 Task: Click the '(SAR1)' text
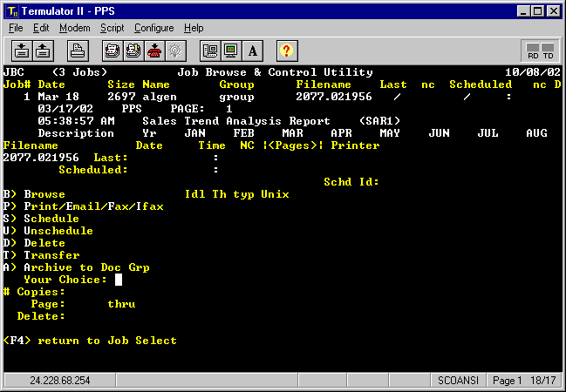pyautogui.click(x=379, y=121)
